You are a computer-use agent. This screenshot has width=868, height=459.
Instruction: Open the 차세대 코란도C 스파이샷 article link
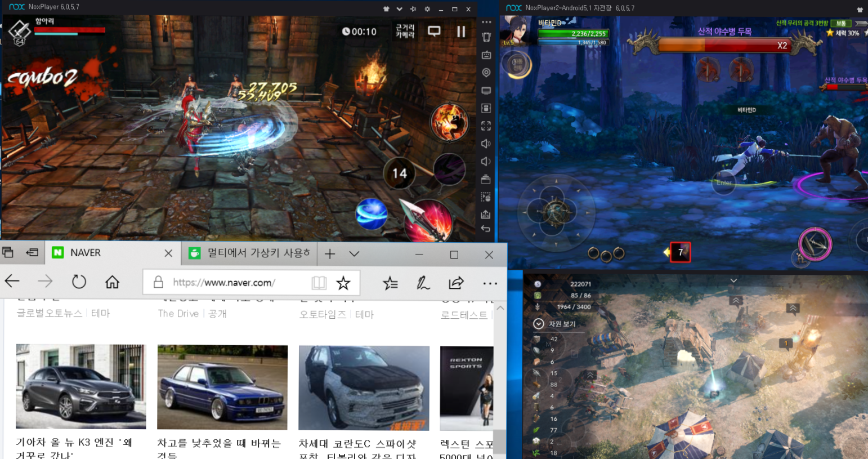click(x=357, y=449)
